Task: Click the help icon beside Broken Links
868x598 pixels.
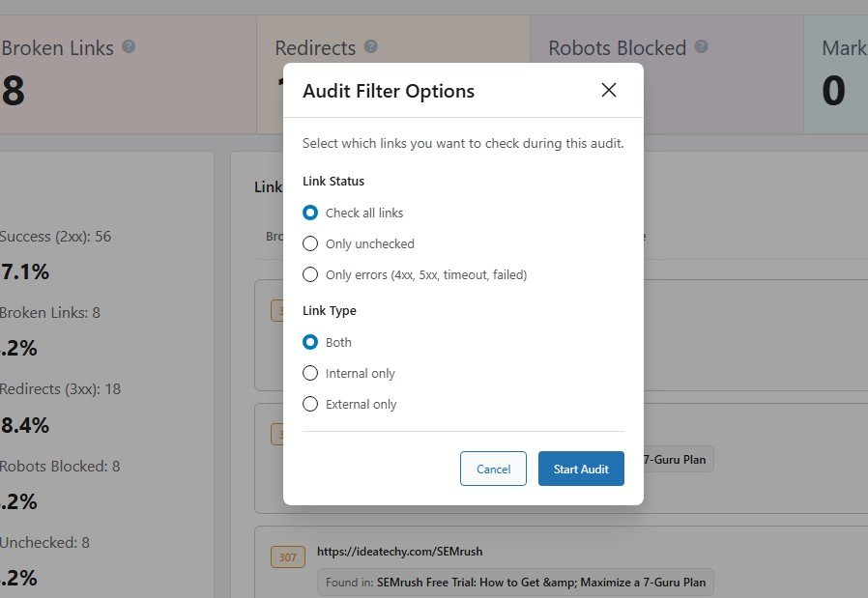Action: (x=129, y=46)
